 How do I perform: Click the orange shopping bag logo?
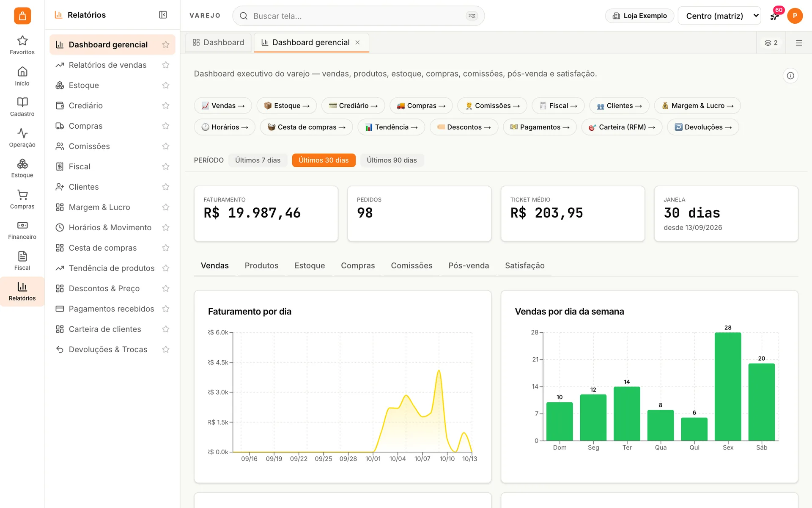coord(22,16)
